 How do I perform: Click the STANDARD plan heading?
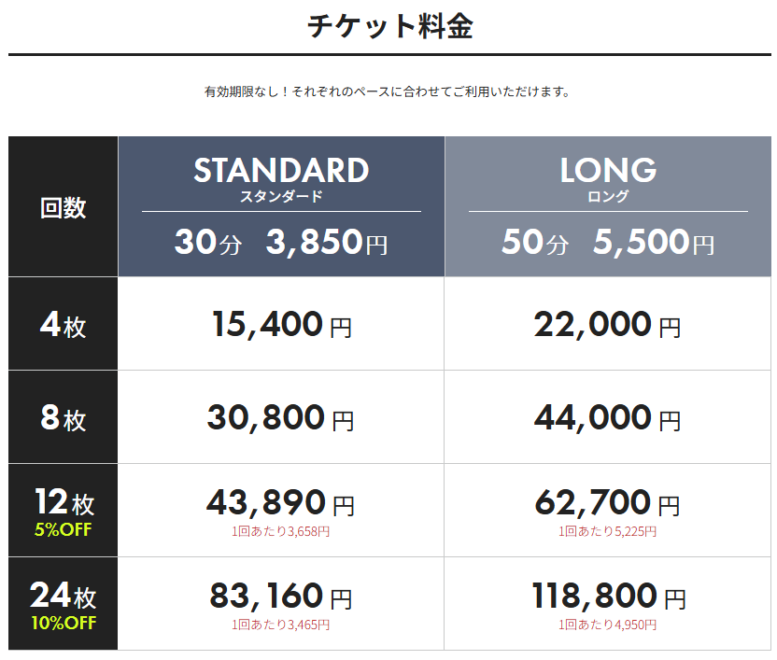pos(281,171)
